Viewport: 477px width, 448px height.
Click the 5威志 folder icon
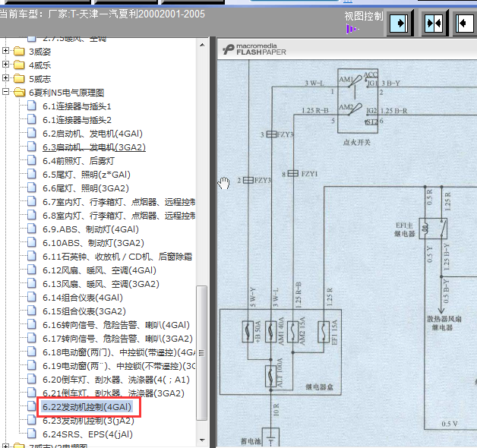point(19,78)
